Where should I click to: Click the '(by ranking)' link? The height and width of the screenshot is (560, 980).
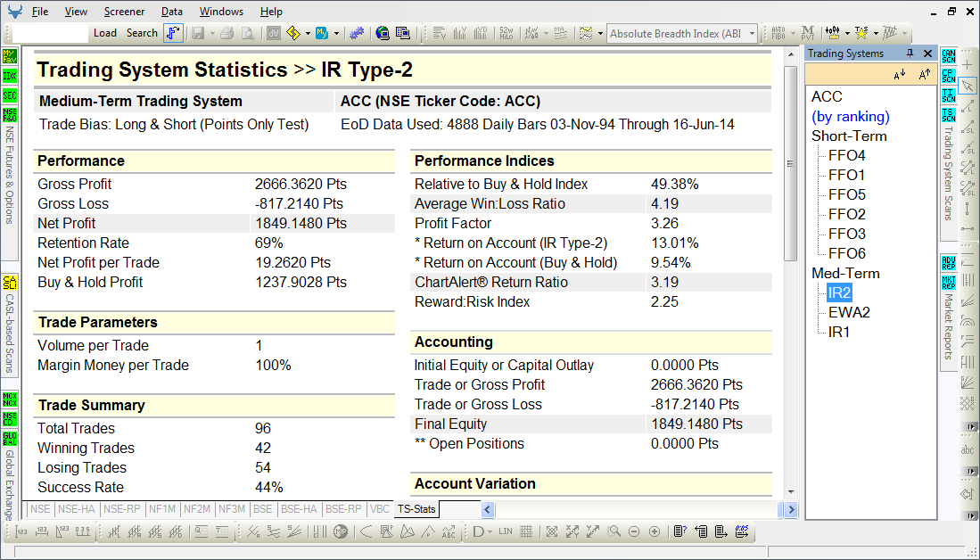[x=850, y=116]
